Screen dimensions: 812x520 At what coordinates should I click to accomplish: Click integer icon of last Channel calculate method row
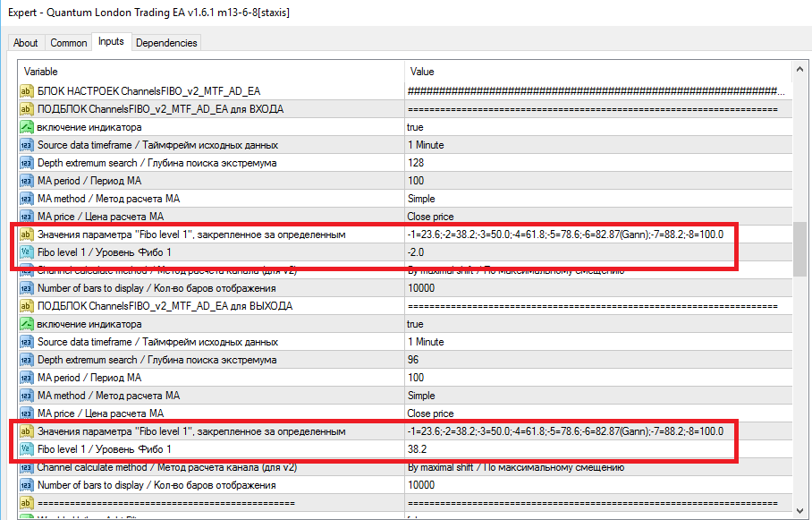coord(27,468)
